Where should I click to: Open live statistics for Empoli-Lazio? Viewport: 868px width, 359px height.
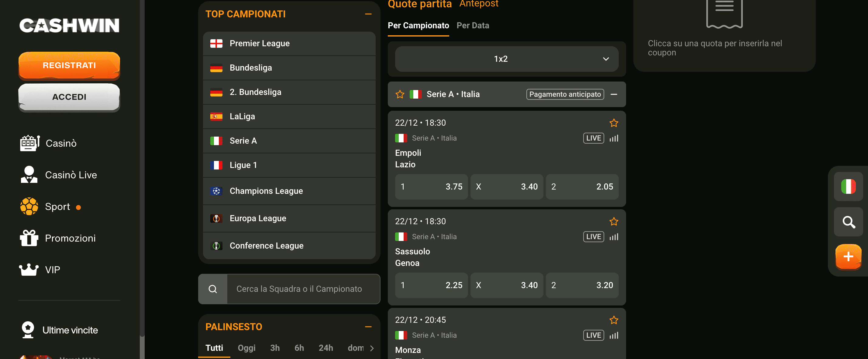click(x=614, y=138)
